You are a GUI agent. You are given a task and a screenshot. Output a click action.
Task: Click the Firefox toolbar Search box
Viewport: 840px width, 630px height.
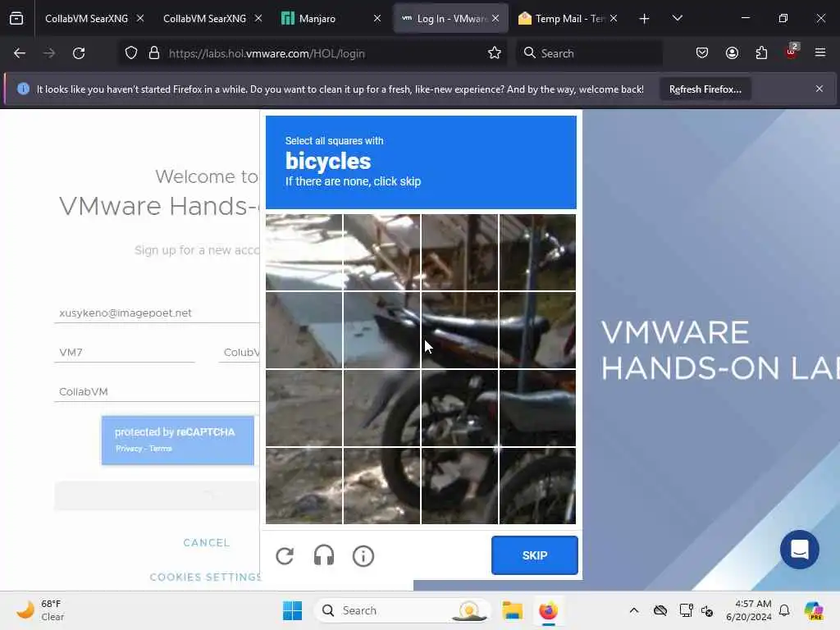pos(589,53)
